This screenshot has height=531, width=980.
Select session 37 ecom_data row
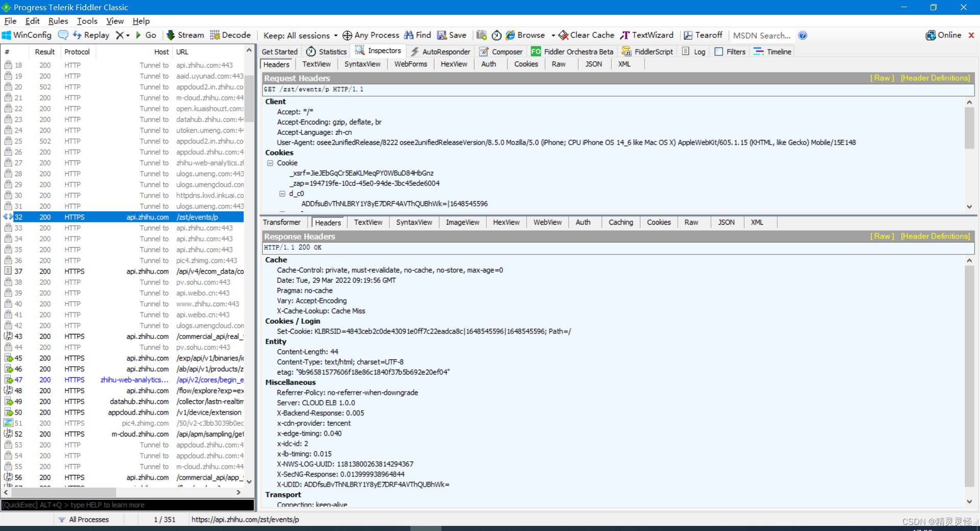click(124, 272)
